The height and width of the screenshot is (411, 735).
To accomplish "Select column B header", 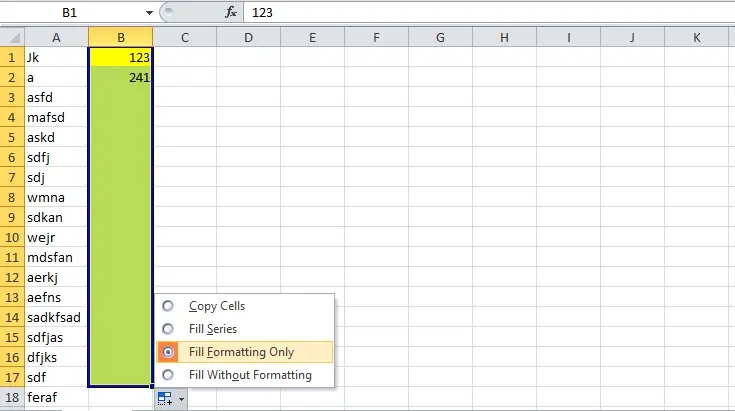I will point(120,37).
